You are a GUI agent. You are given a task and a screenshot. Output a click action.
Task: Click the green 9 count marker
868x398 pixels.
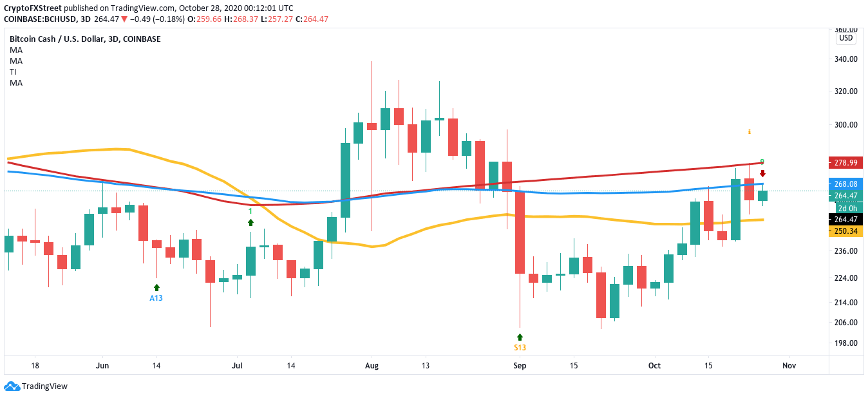[x=762, y=162]
